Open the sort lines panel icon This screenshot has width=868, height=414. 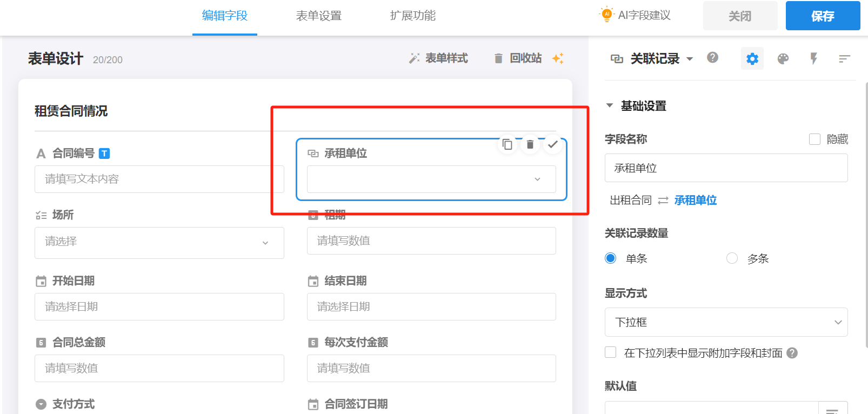point(844,58)
